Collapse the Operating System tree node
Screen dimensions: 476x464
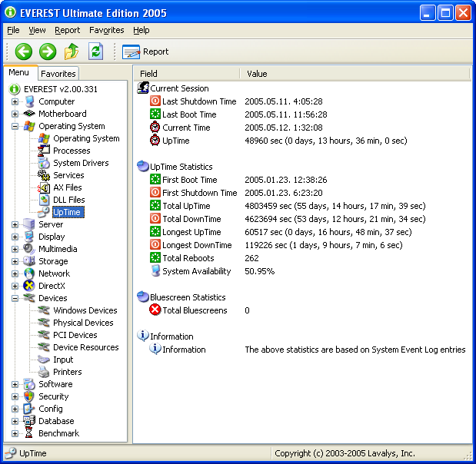tap(15, 126)
